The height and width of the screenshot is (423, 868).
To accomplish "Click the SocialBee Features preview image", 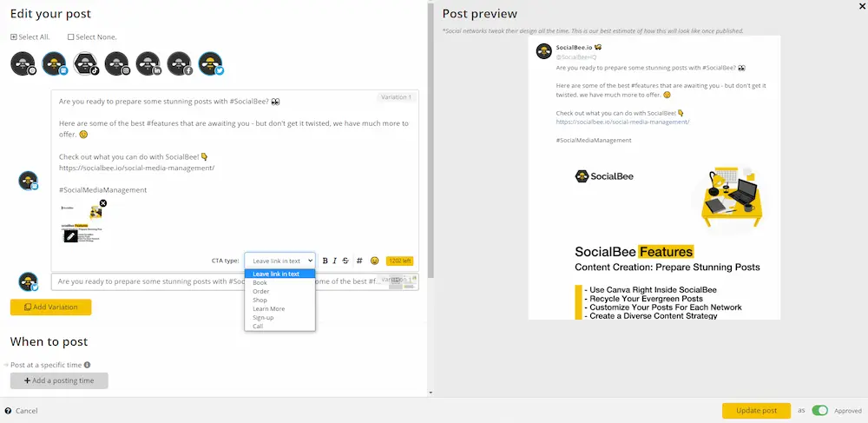I will tap(654, 236).
